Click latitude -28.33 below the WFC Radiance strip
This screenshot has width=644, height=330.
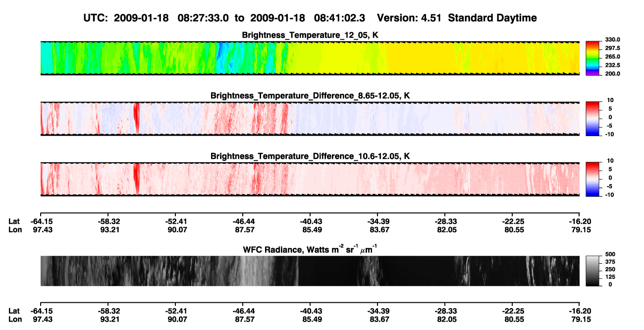pyautogui.click(x=445, y=311)
